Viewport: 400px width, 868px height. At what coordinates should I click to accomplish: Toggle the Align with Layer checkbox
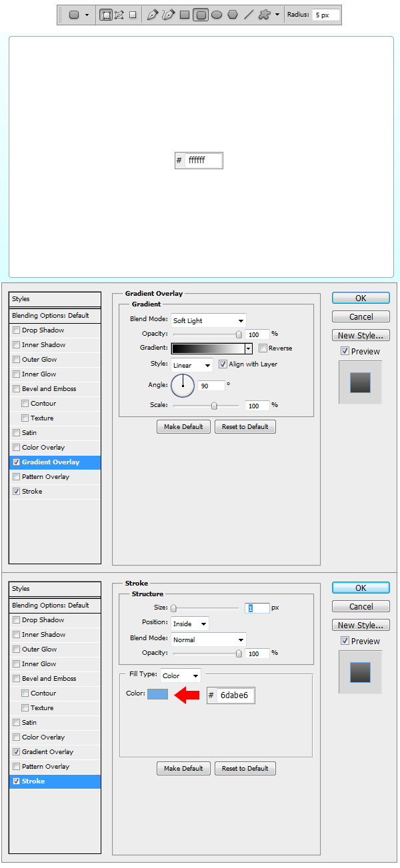click(x=223, y=364)
